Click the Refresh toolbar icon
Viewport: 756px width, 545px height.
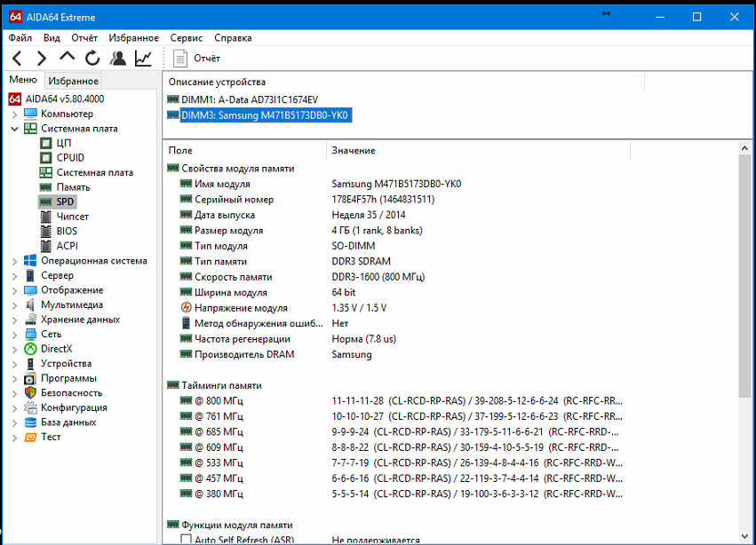point(92,59)
